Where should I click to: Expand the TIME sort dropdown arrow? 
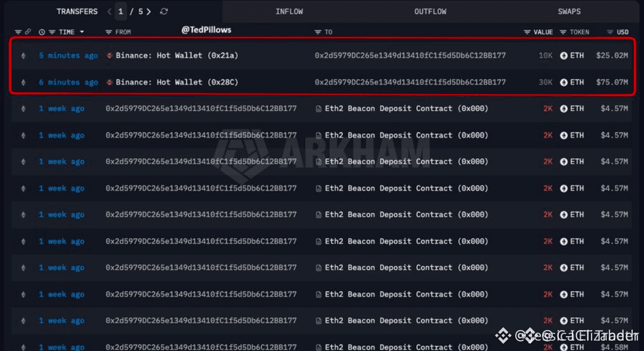point(82,32)
